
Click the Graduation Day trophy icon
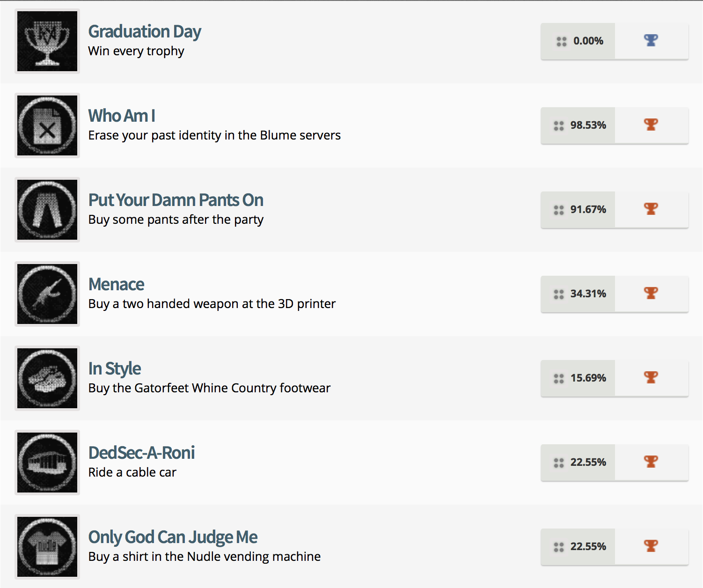click(47, 41)
